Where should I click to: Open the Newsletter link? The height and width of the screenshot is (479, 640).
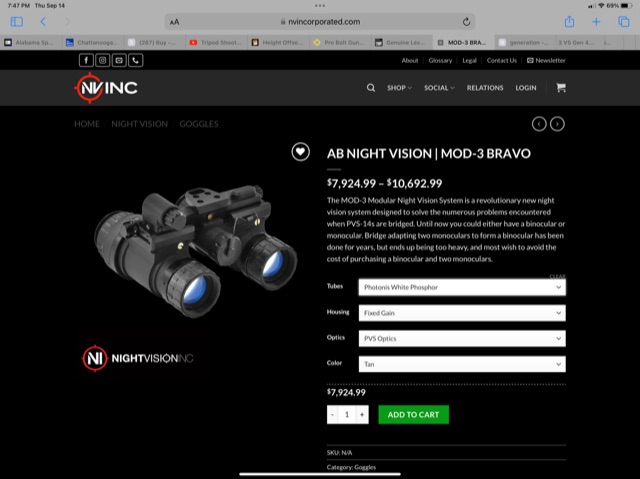pyautogui.click(x=546, y=60)
